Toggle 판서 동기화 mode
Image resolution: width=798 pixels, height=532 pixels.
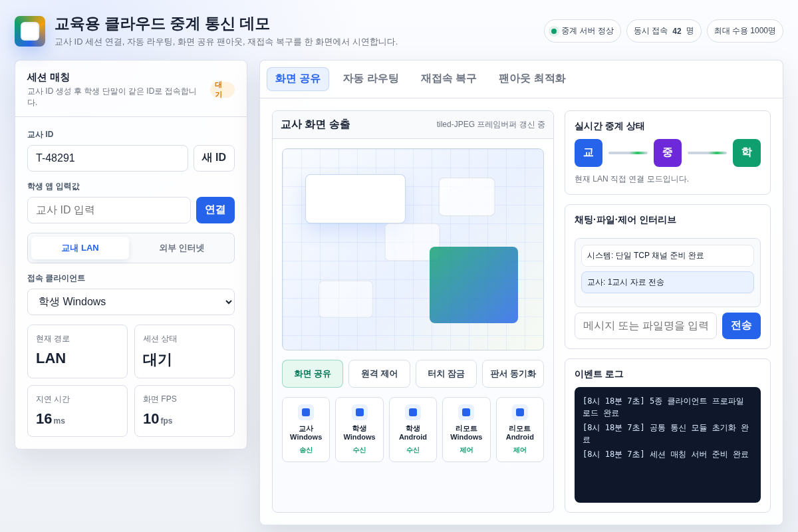click(513, 374)
